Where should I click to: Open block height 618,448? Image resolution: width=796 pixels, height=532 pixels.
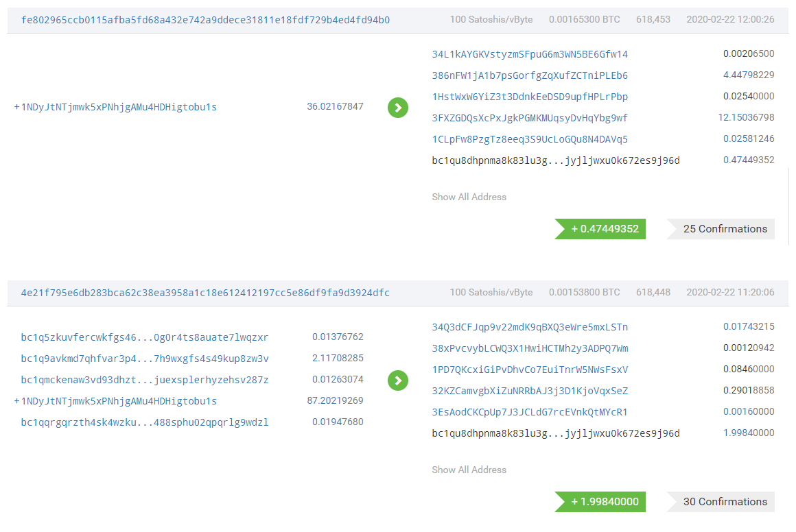coord(653,292)
